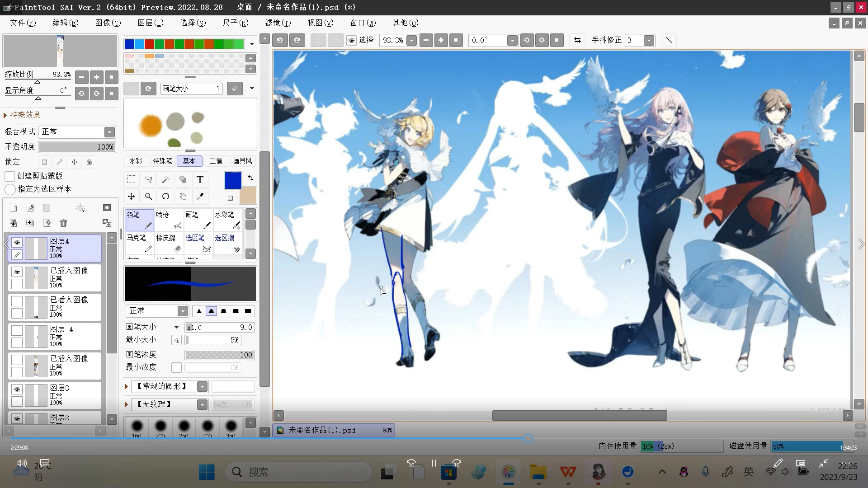Click the blue foreground color swatch
The width and height of the screenshot is (868, 488).
(x=233, y=180)
